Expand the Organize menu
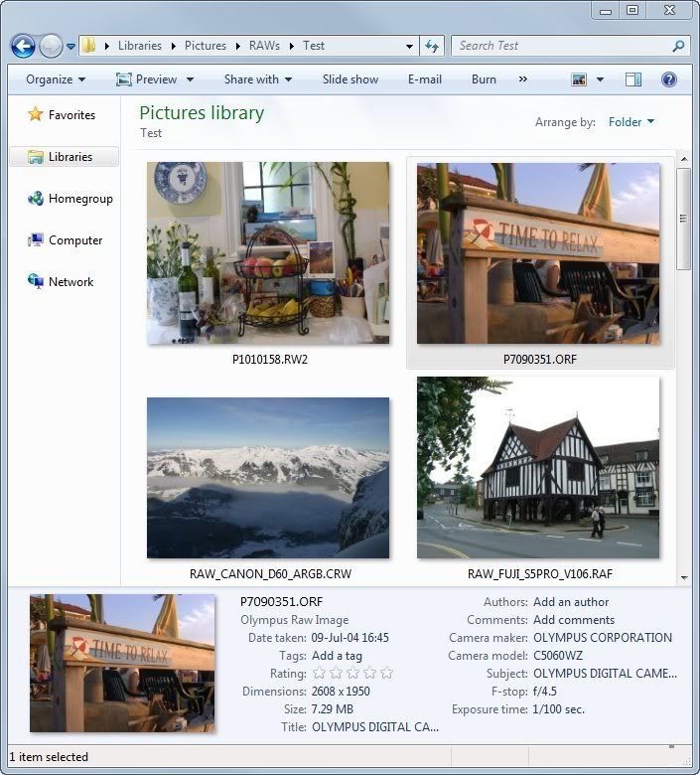The width and height of the screenshot is (700, 775). 56,79
